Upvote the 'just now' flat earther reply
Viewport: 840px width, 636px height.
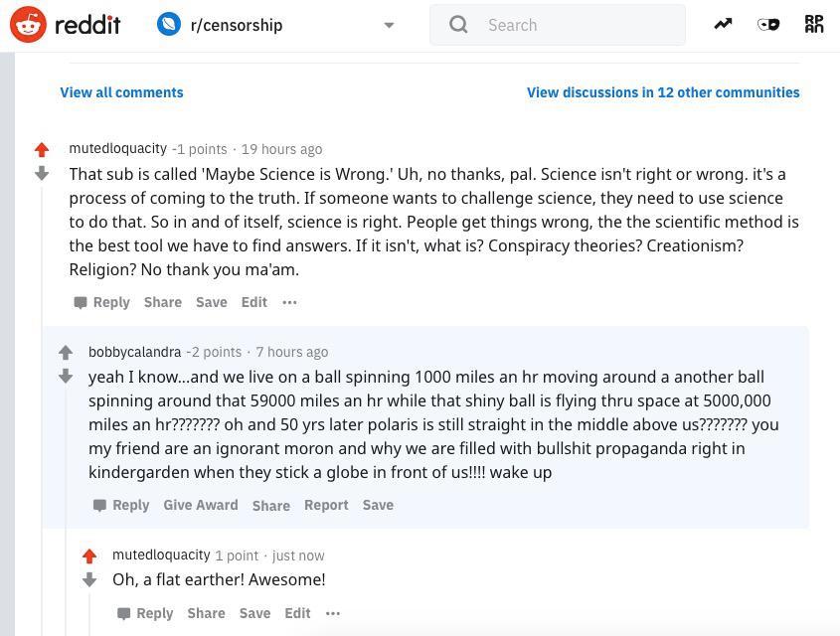point(89,556)
